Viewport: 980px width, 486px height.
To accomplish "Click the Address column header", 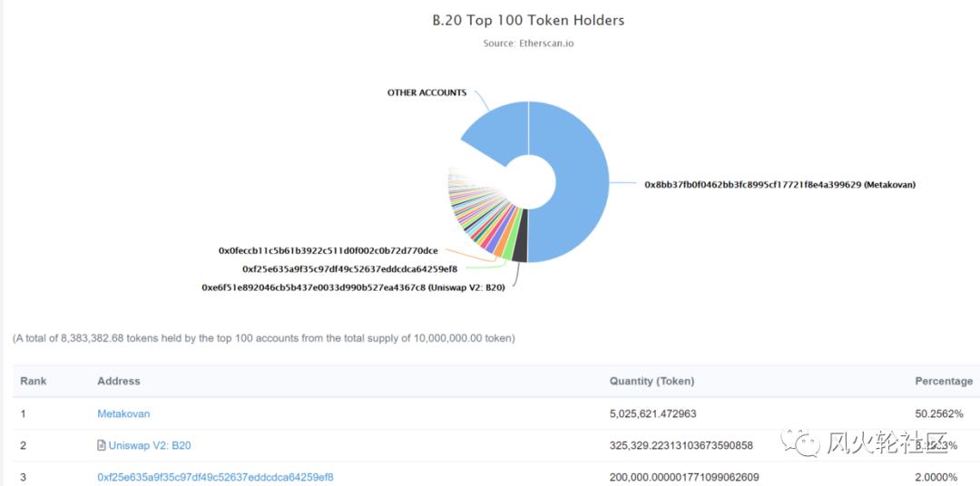I will coord(119,381).
